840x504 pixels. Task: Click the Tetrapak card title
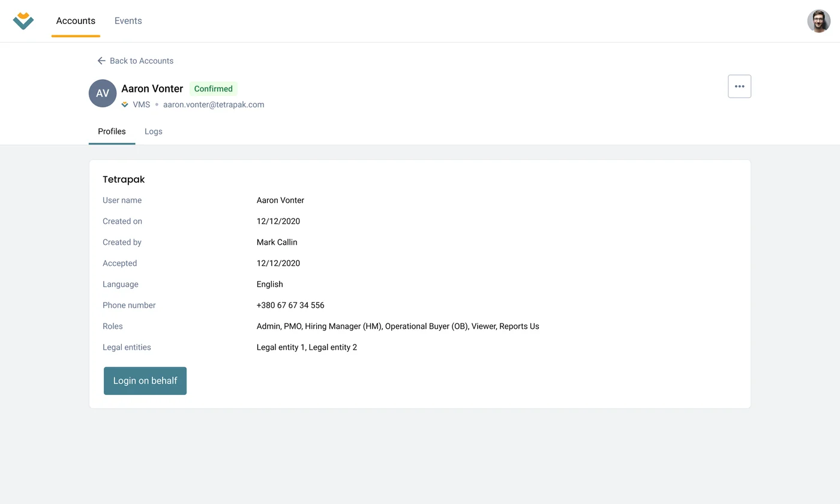point(124,179)
